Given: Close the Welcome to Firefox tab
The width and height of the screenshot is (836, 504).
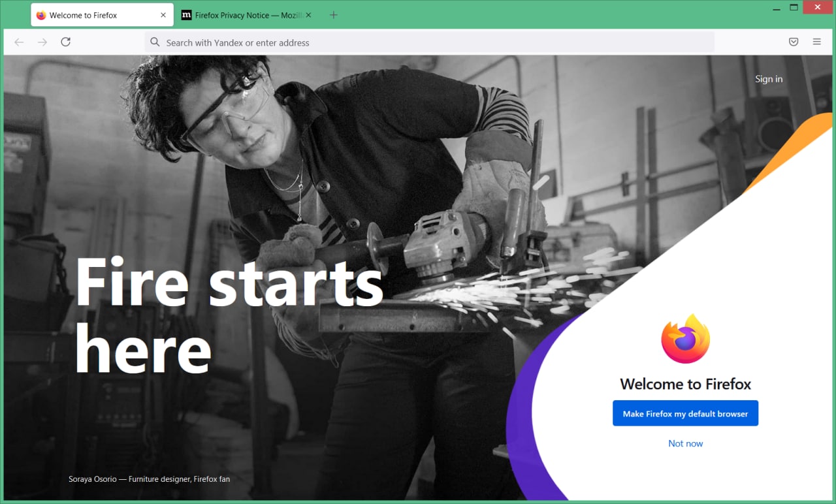Looking at the screenshot, I should (x=163, y=15).
